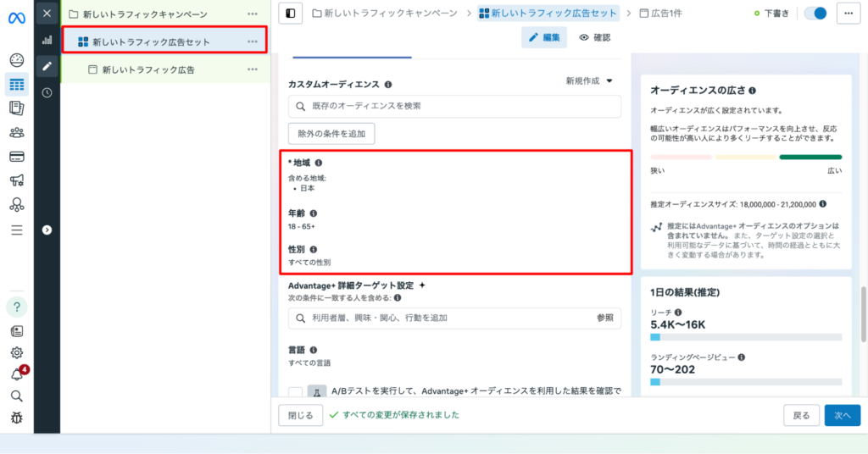Open the Audiences people icon in sidebar
This screenshot has height=454, width=868.
(x=16, y=132)
